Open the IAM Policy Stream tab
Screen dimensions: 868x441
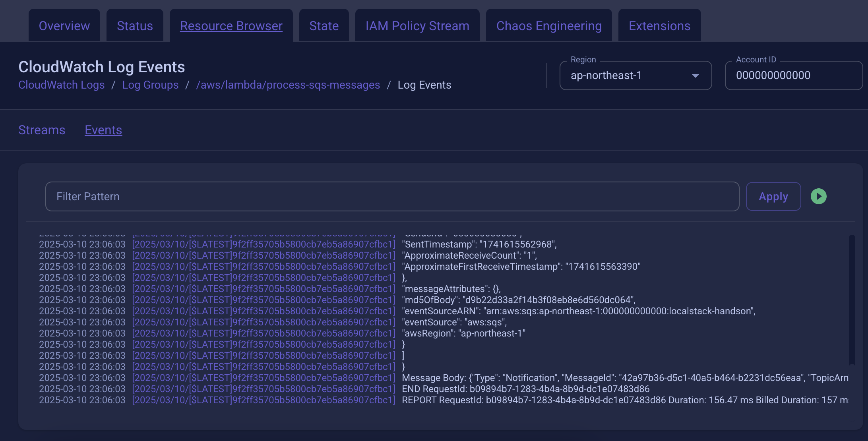coord(417,25)
